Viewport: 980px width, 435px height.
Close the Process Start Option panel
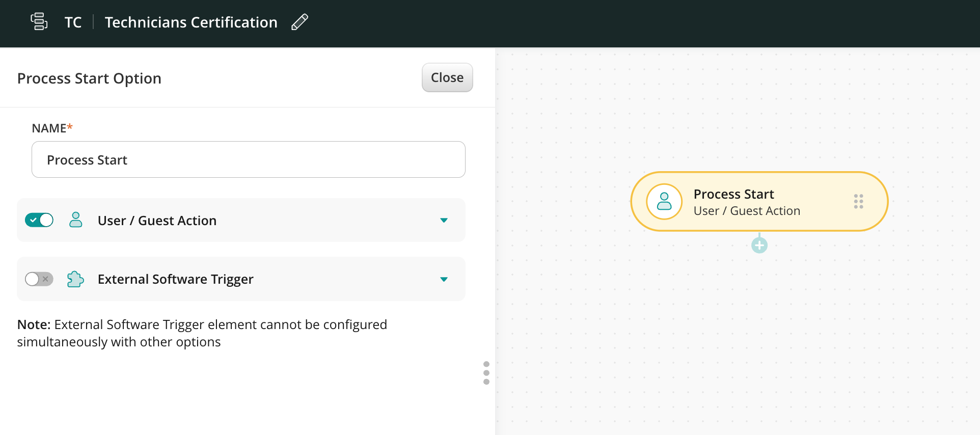pos(447,77)
